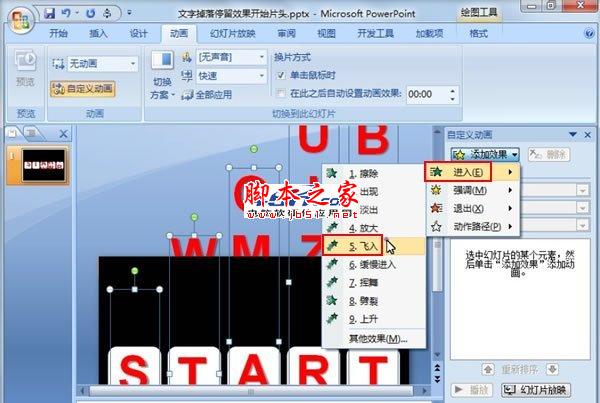This screenshot has width=600, height=403.
Task: Switch to the 设计 ribbon tab
Action: point(138,34)
